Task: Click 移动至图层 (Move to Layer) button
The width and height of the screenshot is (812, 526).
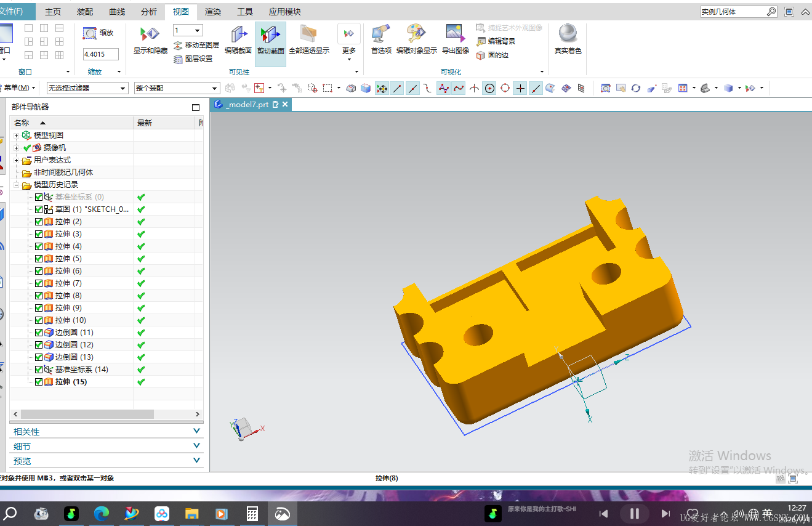Action: [x=196, y=45]
